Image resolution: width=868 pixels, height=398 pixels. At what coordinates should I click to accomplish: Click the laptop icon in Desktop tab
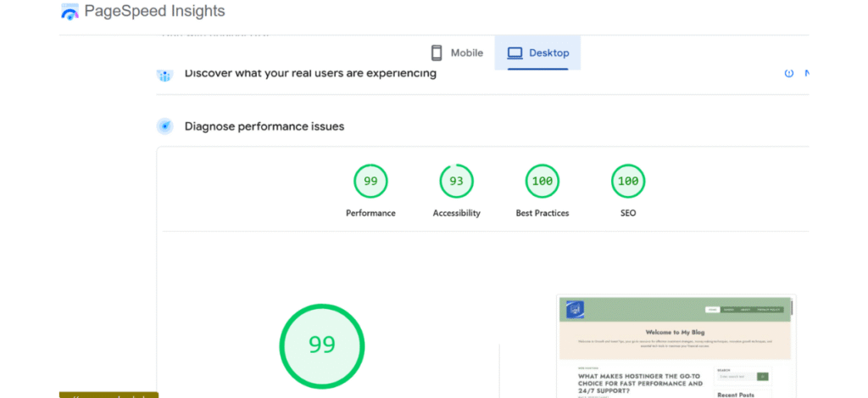click(515, 53)
